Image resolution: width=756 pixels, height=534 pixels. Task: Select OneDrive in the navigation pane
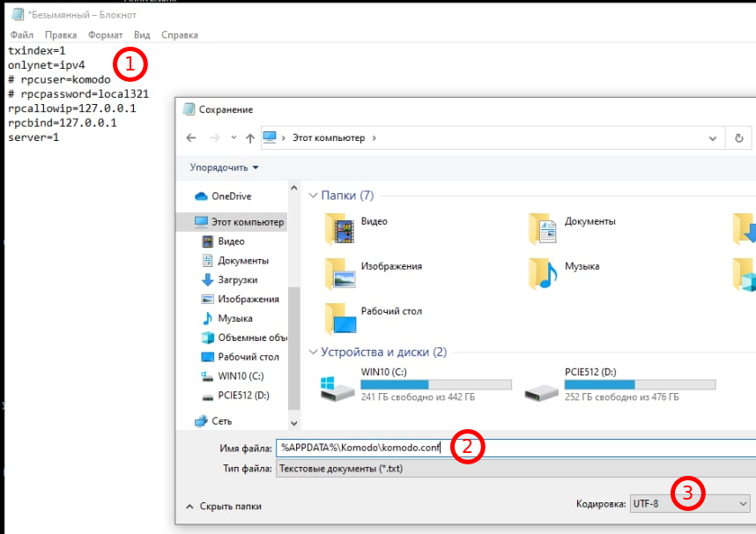[232, 196]
